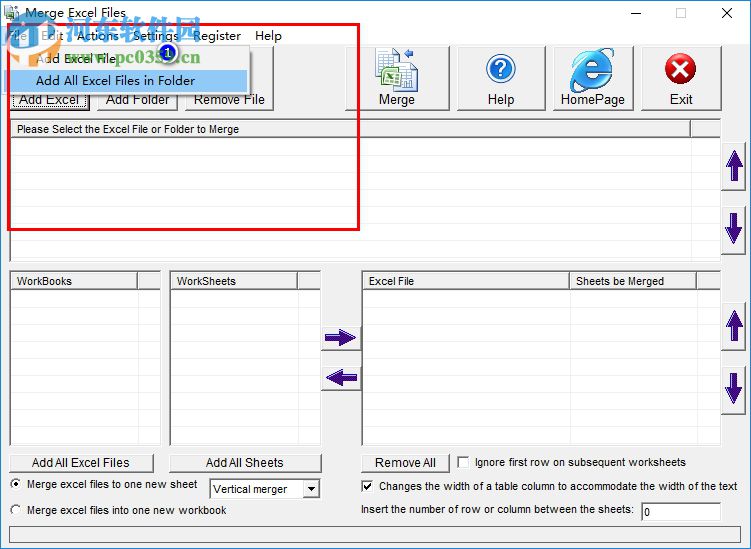
Task: Minimize the Merge Excel Files window
Action: coord(636,13)
